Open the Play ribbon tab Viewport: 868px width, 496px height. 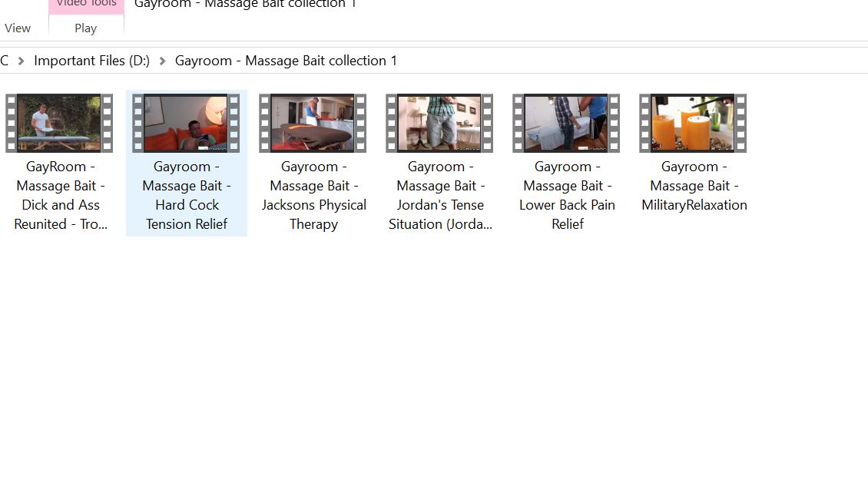click(86, 28)
